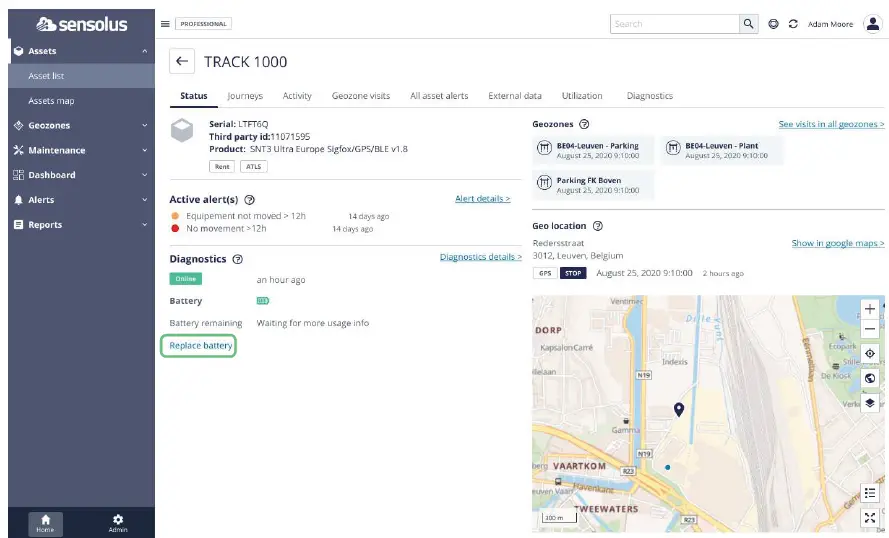Expand the map to fullscreen
889x538 pixels.
(x=870, y=518)
